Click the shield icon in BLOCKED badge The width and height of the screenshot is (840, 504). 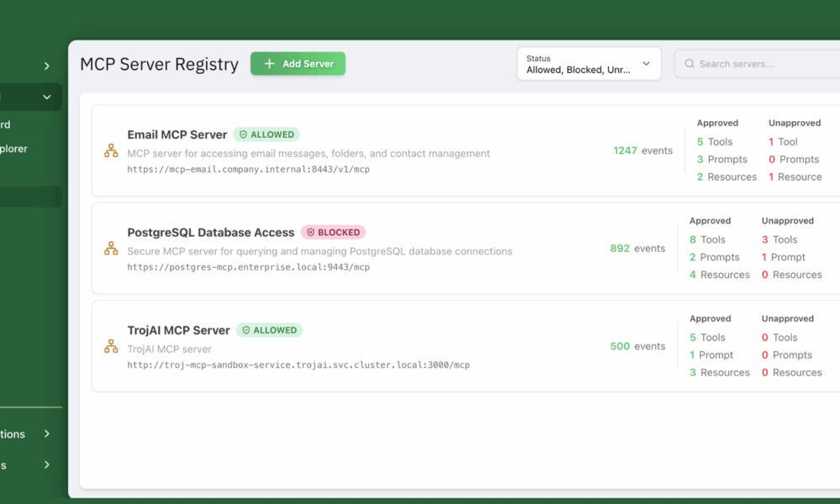(310, 233)
